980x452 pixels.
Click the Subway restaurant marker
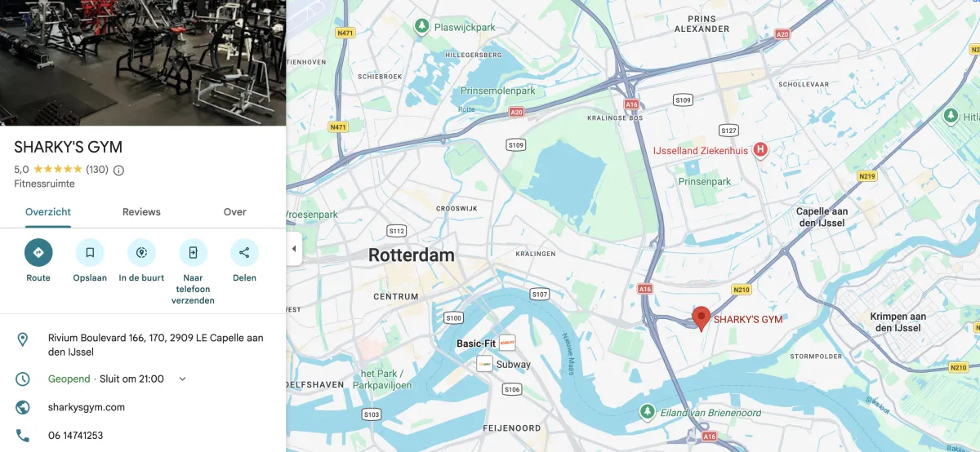(484, 364)
